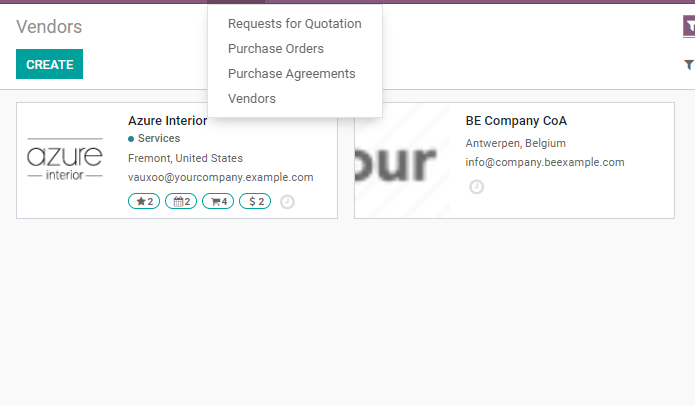Image resolution: width=695 pixels, height=406 pixels.
Task: Choose Purchase Agreements menu item
Action: pos(291,73)
